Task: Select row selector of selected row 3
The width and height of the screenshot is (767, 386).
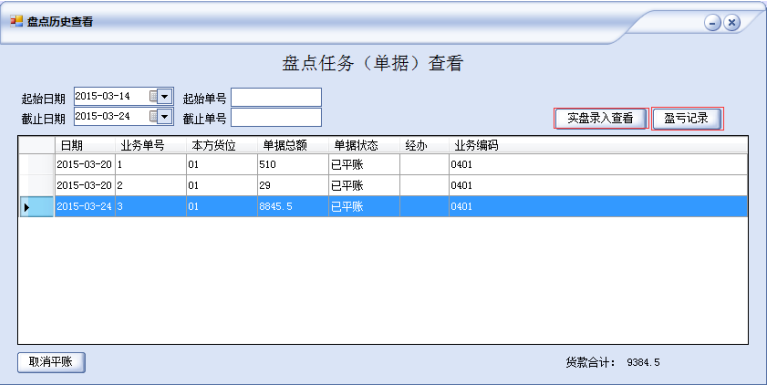Action: [x=37, y=206]
